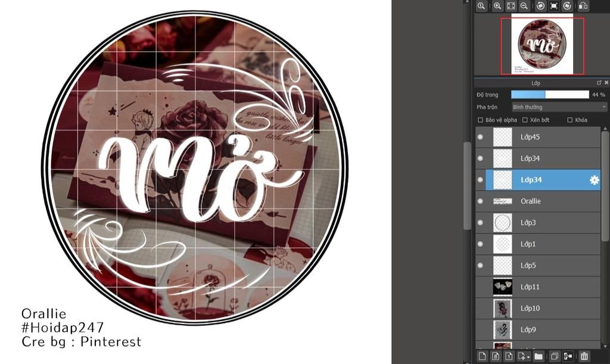
Task: Click the Lớp3 circle thumbnail
Action: (x=503, y=222)
